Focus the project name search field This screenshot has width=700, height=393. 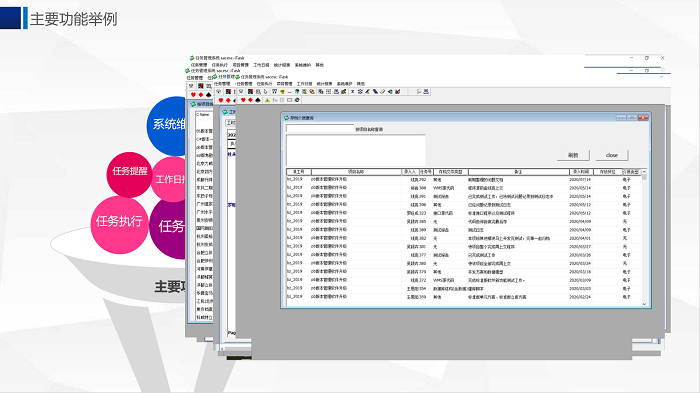coord(320,129)
